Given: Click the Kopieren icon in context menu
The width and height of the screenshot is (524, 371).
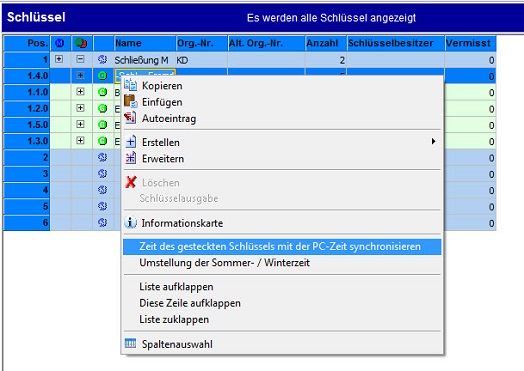Looking at the screenshot, I should [x=130, y=85].
